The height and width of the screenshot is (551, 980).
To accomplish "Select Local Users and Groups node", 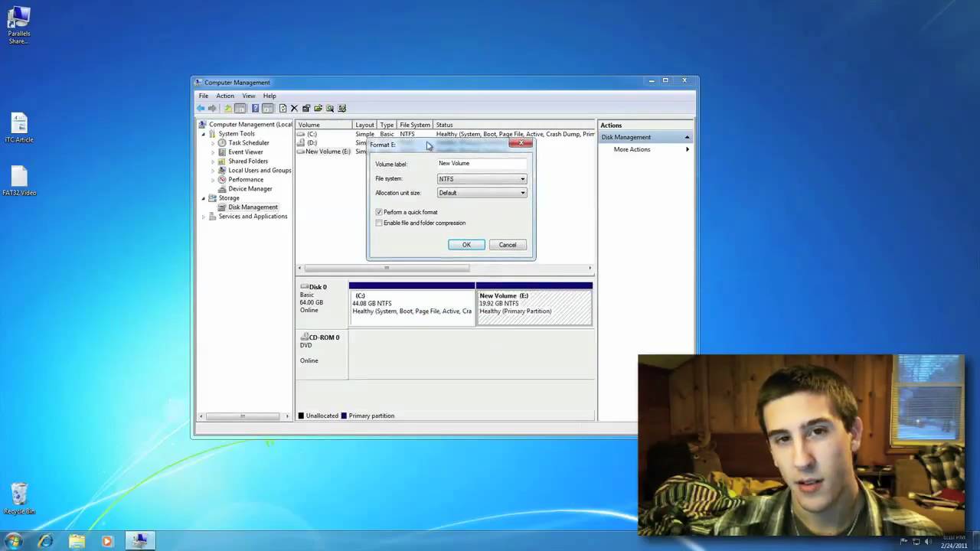I will coord(260,171).
